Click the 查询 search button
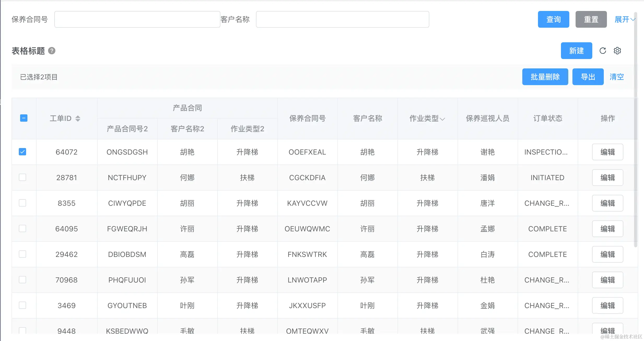Viewport: 644px width, 341px height. pyautogui.click(x=553, y=19)
